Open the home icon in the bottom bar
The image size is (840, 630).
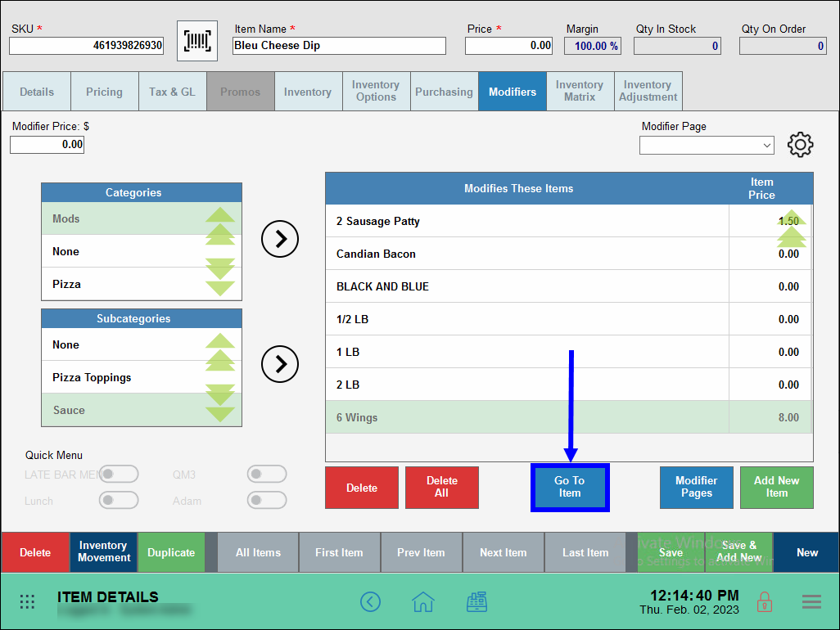click(x=423, y=601)
